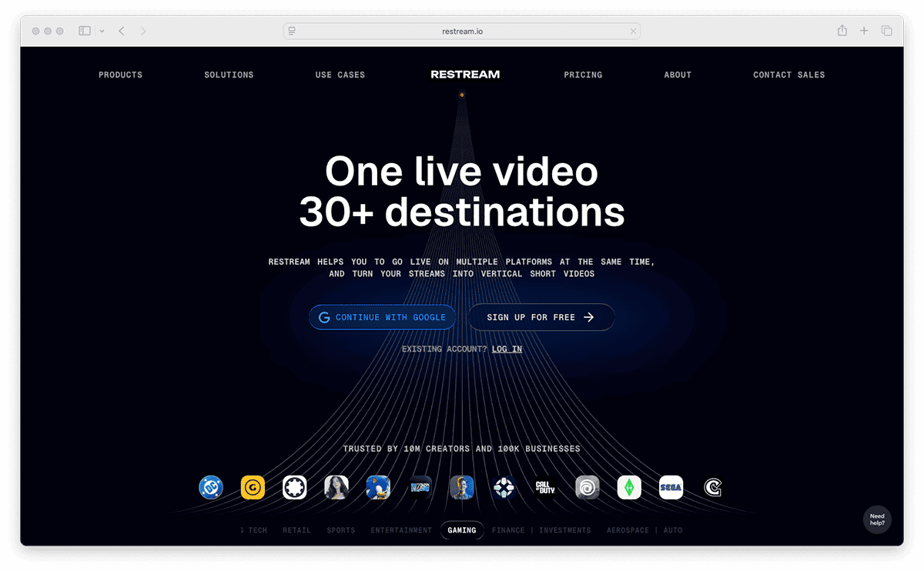Select the Gaming industry tab
Image resolution: width=924 pixels, height=571 pixels.
pos(462,530)
